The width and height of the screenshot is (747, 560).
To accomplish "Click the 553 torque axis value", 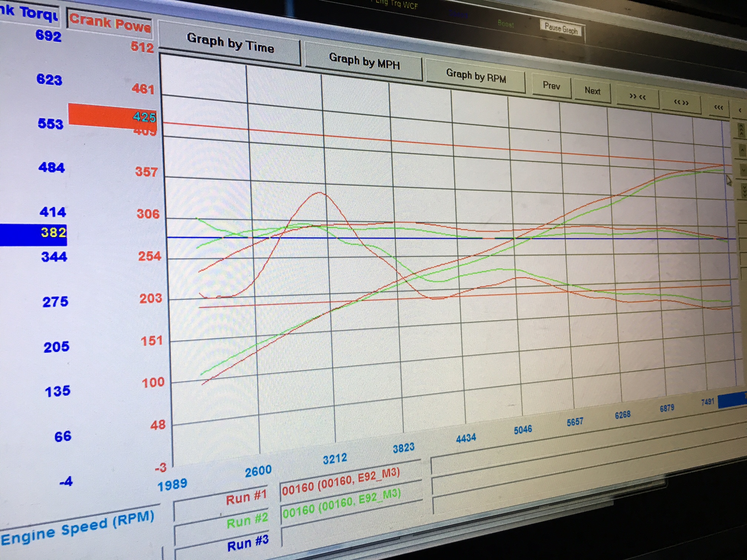I will [x=50, y=123].
